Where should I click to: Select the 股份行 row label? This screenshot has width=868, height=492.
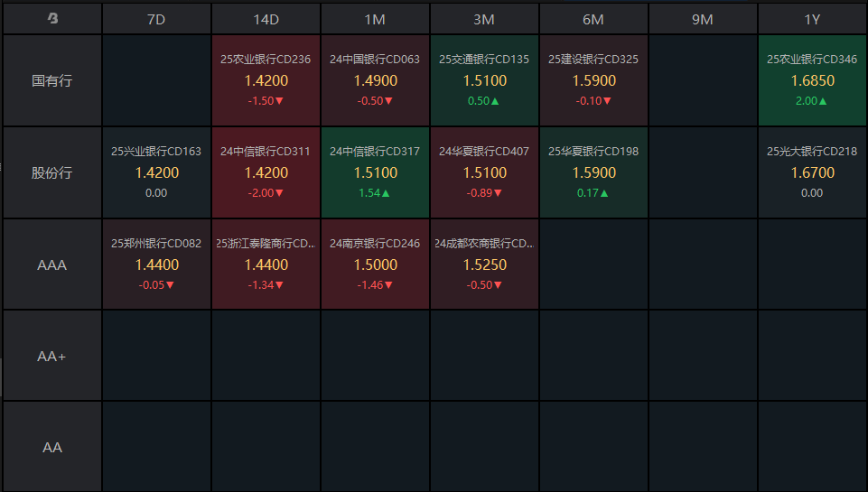52,172
